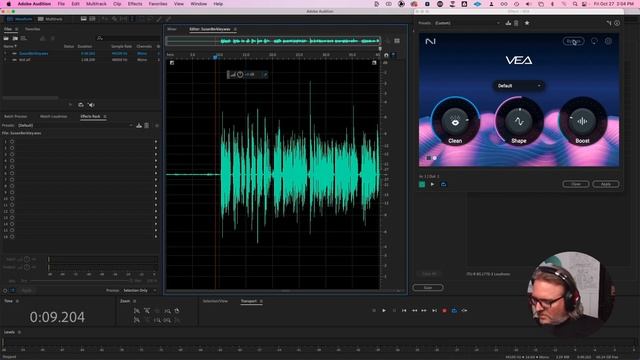
Task: Toggle VEA Bypass button
Action: 573,41
